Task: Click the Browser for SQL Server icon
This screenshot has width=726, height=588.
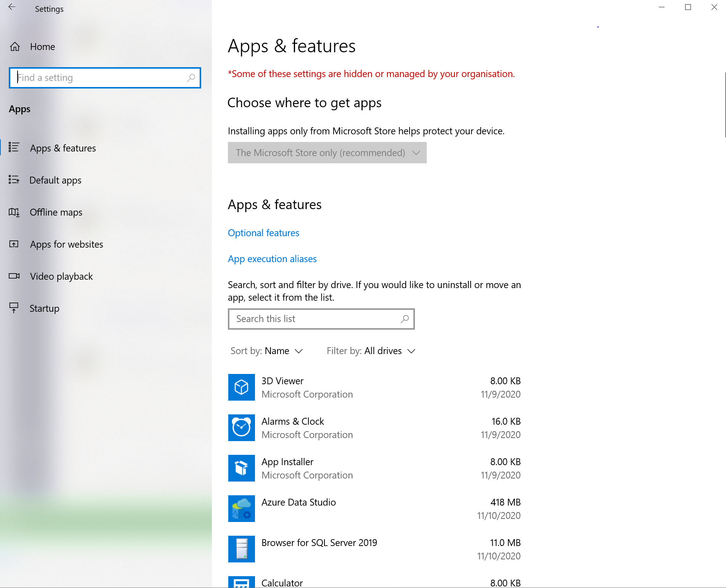Action: [x=242, y=549]
